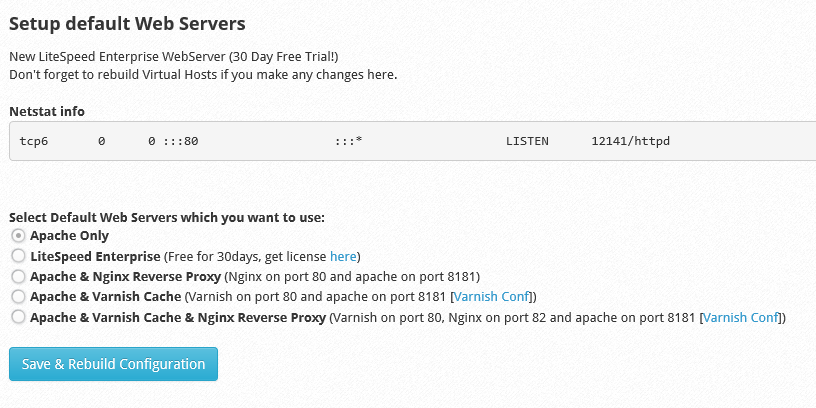The height and width of the screenshot is (408, 816).
Task: Click the 'LISTEN' state in netstat output
Action: (527, 141)
